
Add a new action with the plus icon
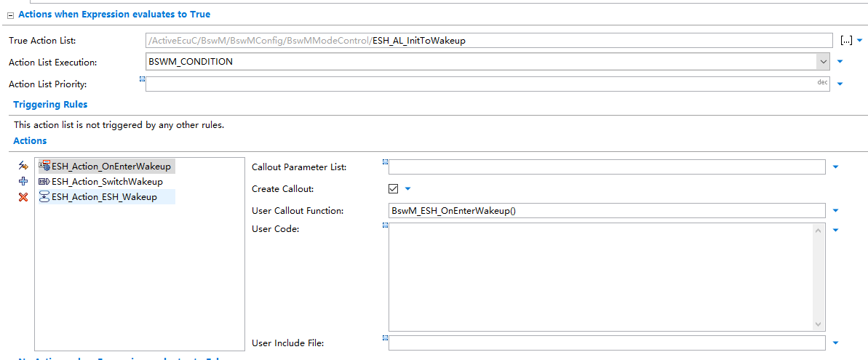[x=23, y=181]
